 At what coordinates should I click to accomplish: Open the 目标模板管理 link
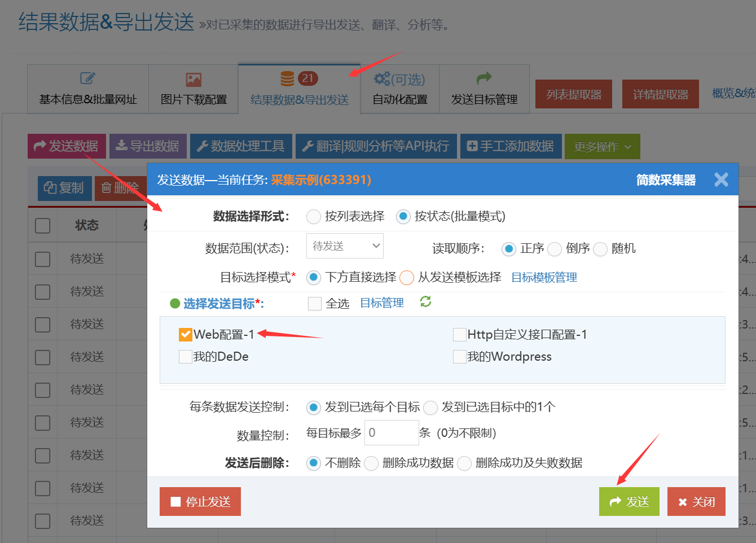pos(544,277)
